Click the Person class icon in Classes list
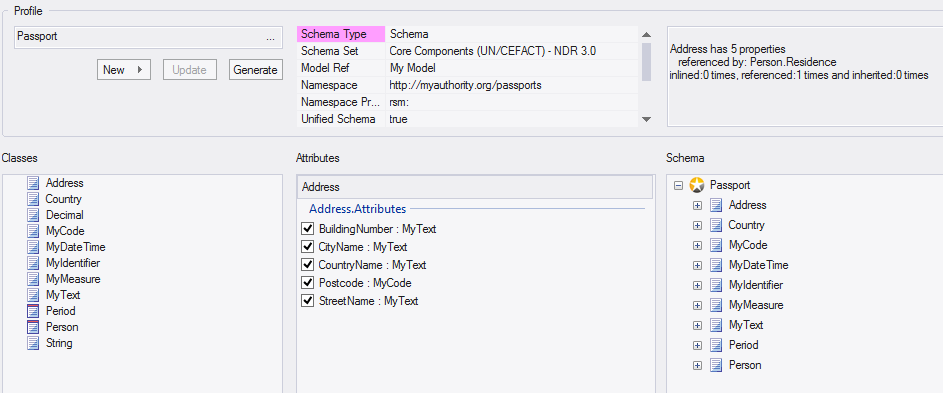The image size is (943, 393). (32, 327)
